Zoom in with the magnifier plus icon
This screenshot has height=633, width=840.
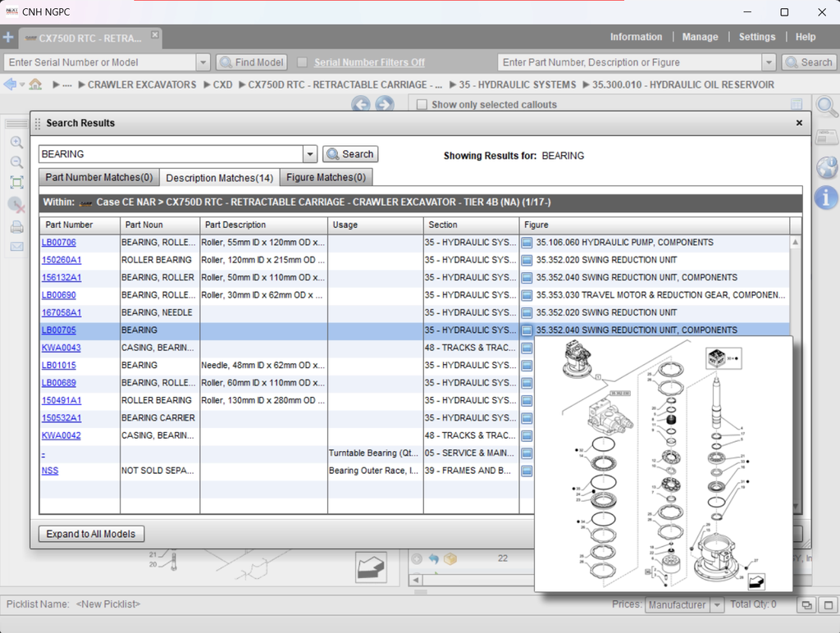(x=16, y=143)
